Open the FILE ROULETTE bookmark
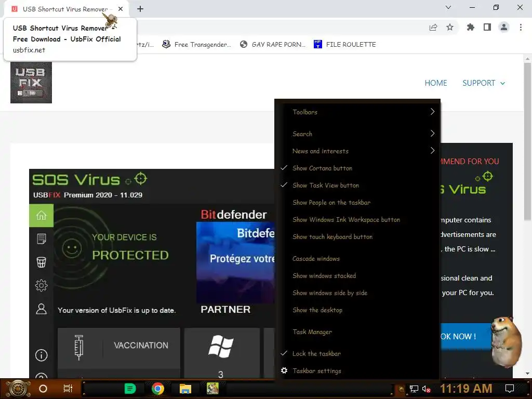 [x=345, y=45]
